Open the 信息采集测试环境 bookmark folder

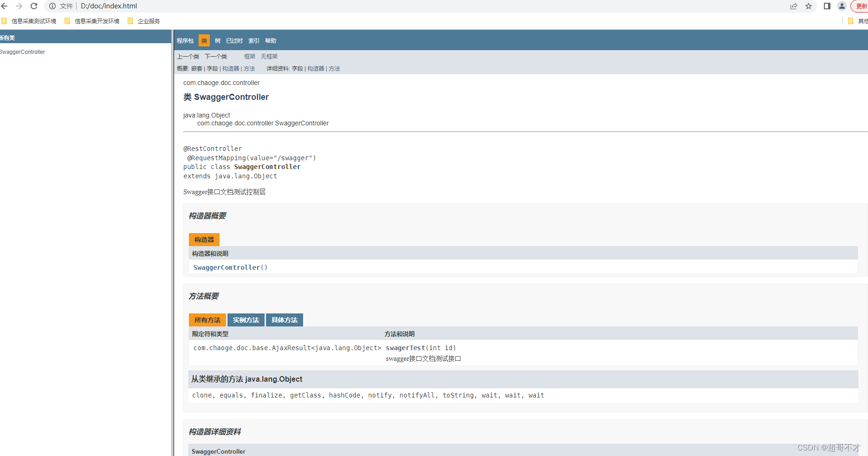(29, 21)
